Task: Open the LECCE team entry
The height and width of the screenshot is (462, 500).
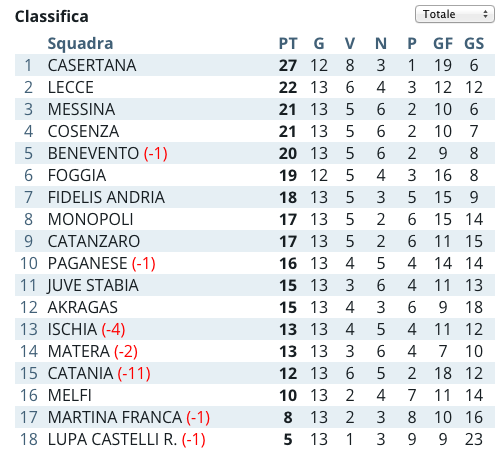Action: pos(71,87)
